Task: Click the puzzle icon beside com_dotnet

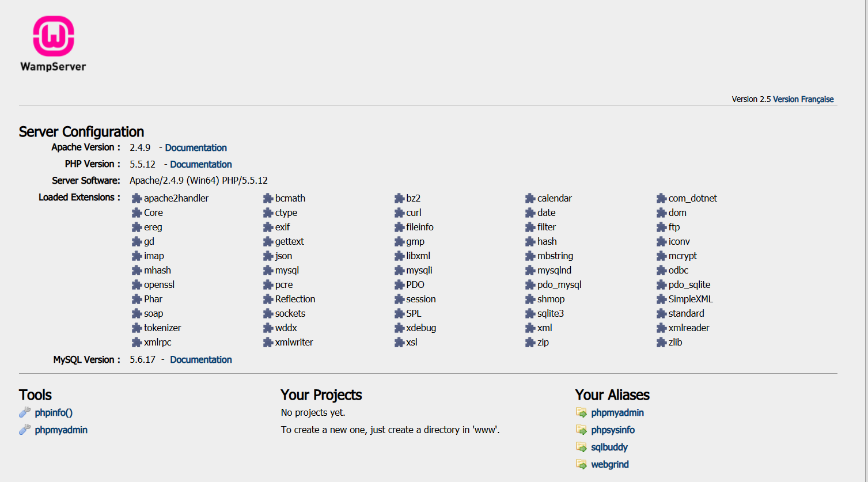Action: point(661,198)
